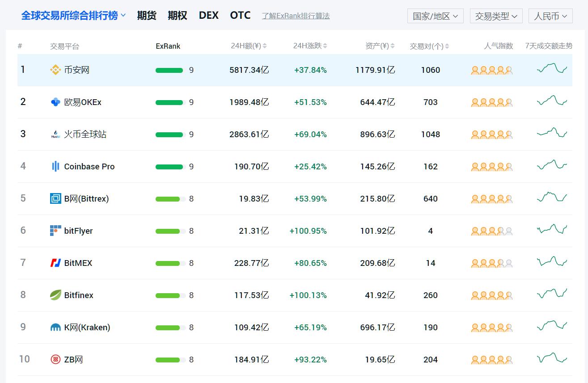The width and height of the screenshot is (588, 383).
Task: Click the 欧易OKEx logo icon
Action: (x=55, y=102)
